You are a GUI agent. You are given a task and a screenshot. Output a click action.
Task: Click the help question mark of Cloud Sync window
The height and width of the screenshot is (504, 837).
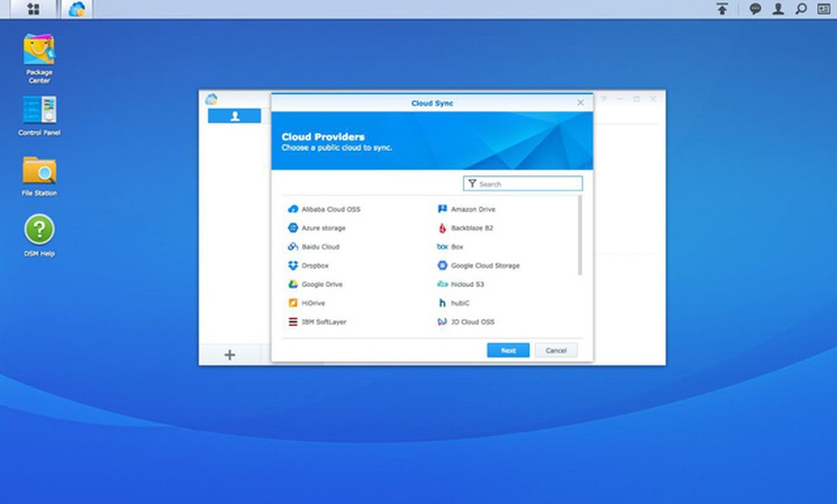[x=603, y=99]
